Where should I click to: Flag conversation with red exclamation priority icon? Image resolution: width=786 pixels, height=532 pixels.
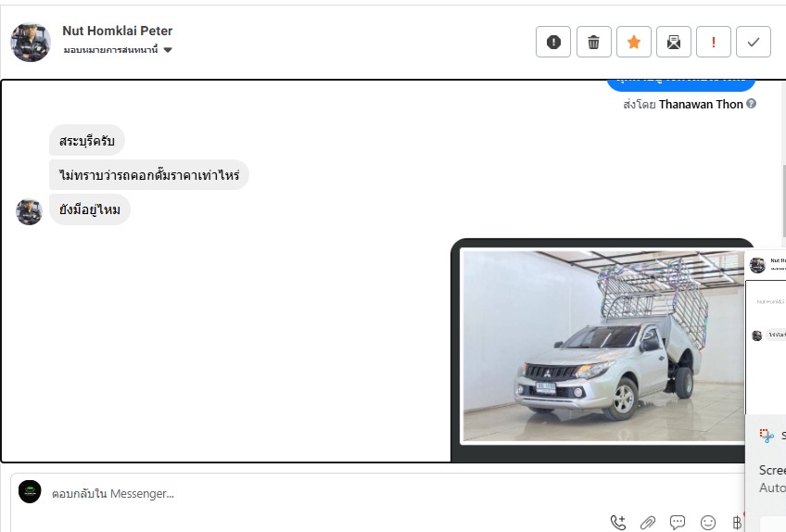pos(714,42)
